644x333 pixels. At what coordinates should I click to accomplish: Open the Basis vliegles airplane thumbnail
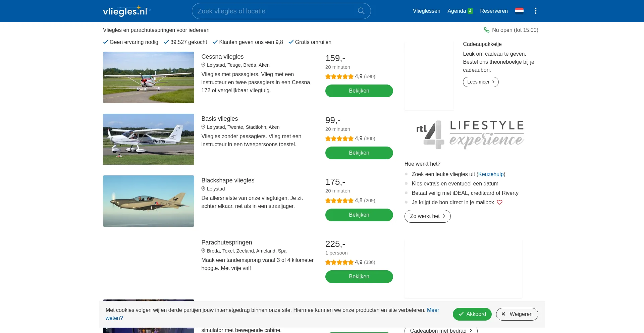tap(149, 139)
